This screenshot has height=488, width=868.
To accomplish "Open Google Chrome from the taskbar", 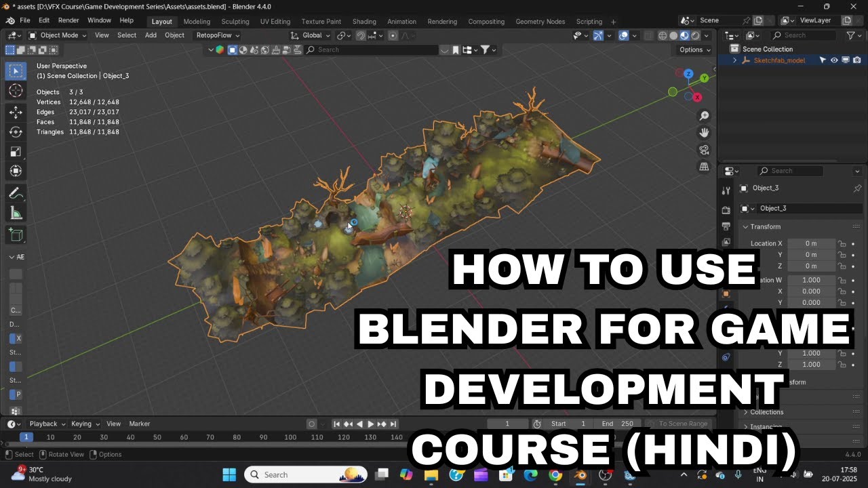I will tap(555, 474).
